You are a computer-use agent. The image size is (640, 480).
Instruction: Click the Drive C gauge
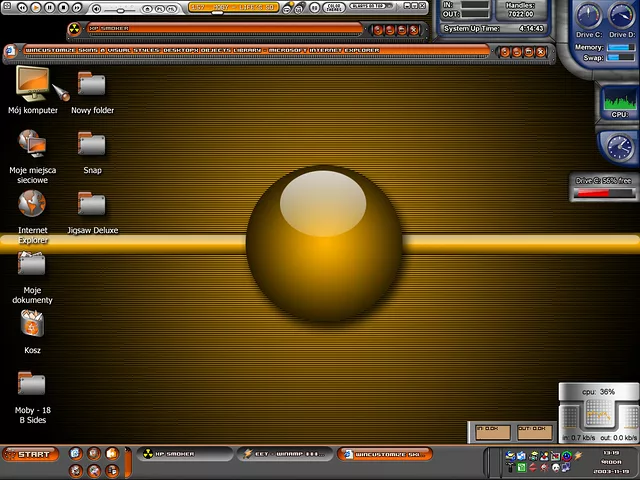[590, 16]
